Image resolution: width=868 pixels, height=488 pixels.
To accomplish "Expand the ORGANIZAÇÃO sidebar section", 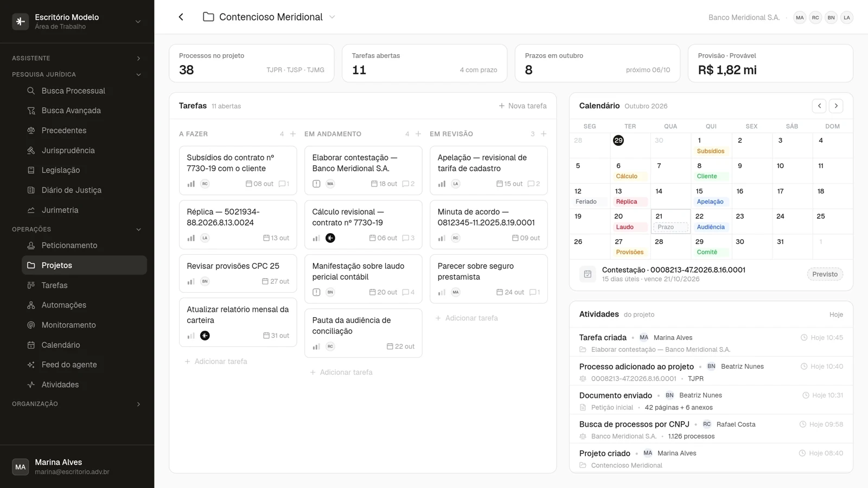I will coord(77,404).
